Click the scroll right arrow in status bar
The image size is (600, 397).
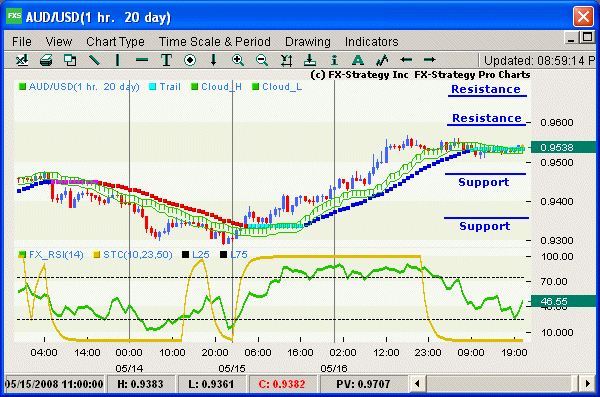click(x=587, y=383)
